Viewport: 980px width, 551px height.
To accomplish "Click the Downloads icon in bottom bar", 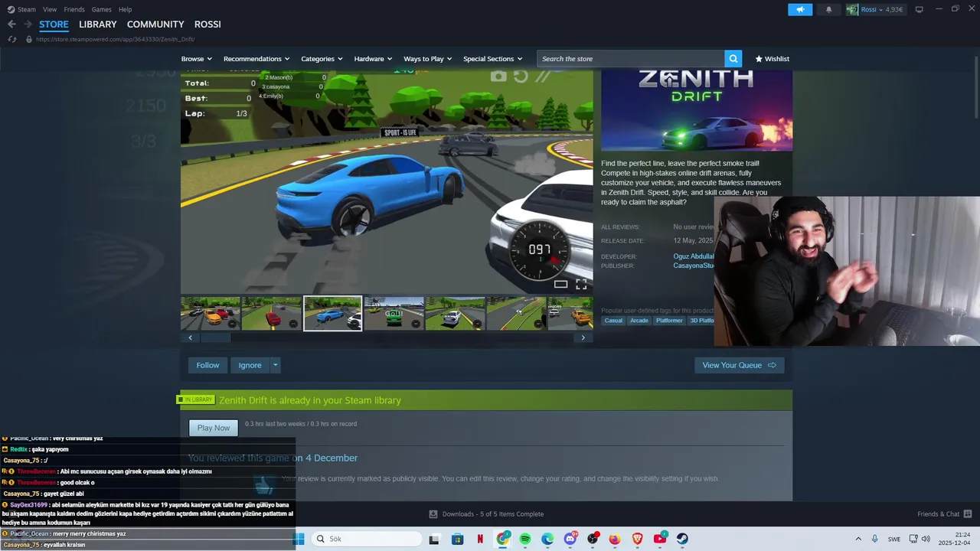I will pyautogui.click(x=433, y=514).
